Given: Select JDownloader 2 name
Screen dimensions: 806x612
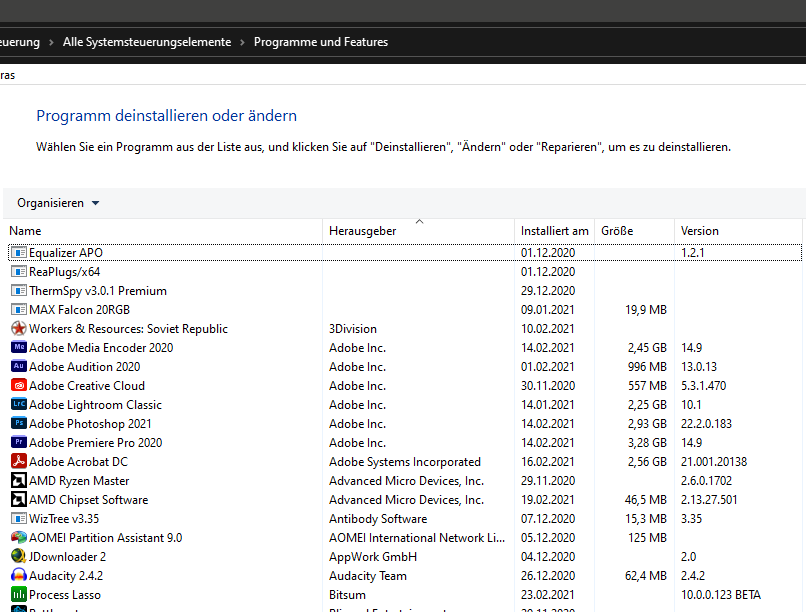Looking at the screenshot, I should point(67,557).
